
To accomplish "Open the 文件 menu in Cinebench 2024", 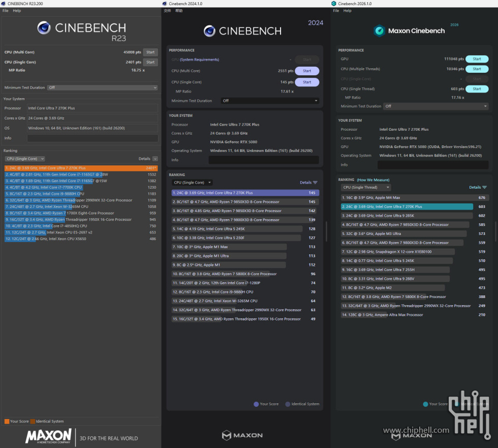I will 167,11.
